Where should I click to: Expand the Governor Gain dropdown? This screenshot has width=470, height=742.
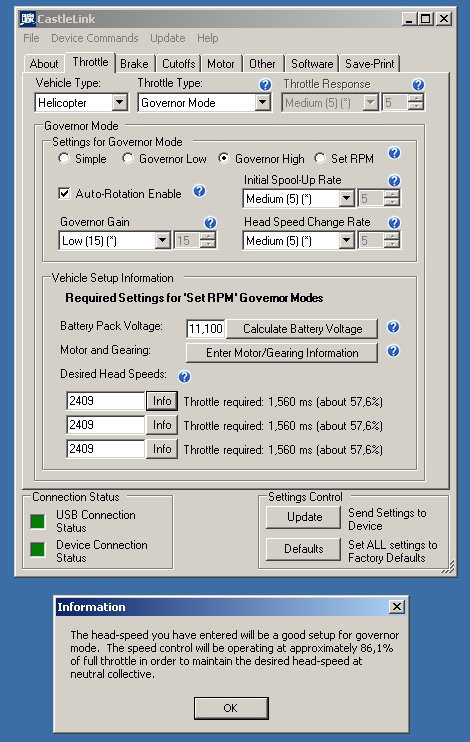[x=162, y=240]
